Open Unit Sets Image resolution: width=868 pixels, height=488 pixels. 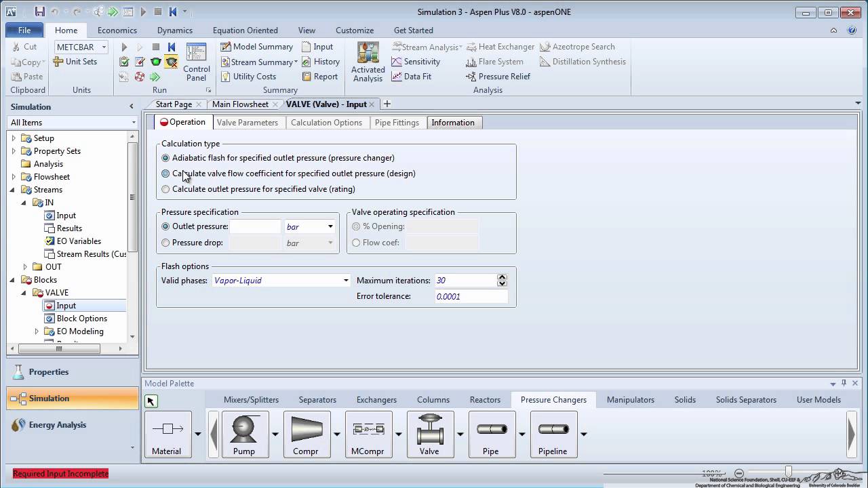[76, 62]
